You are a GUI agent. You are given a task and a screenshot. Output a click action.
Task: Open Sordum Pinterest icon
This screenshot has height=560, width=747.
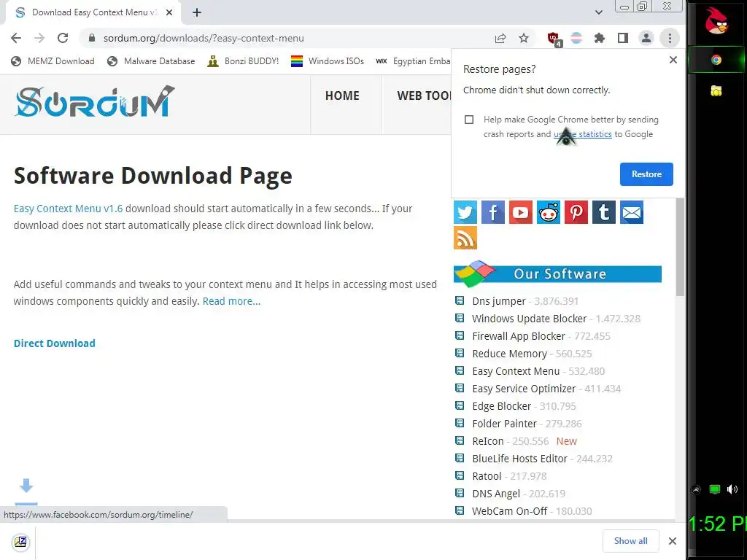click(x=576, y=212)
